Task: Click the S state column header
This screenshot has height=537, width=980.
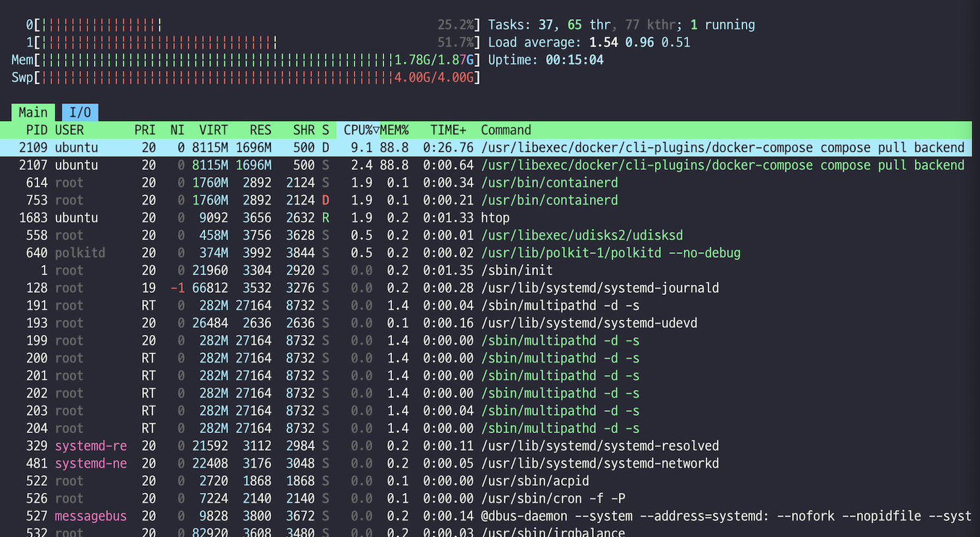Action: [x=326, y=130]
